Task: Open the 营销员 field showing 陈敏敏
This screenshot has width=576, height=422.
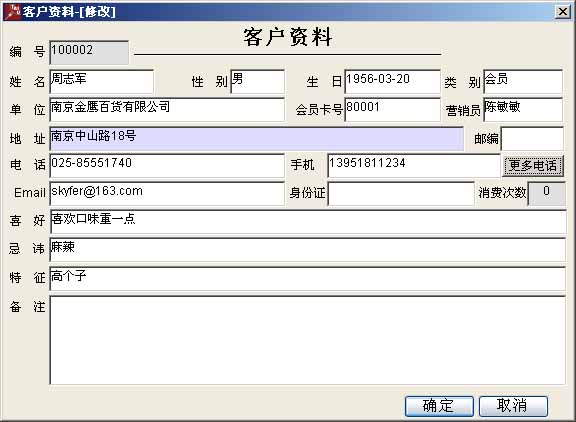Action: click(523, 110)
